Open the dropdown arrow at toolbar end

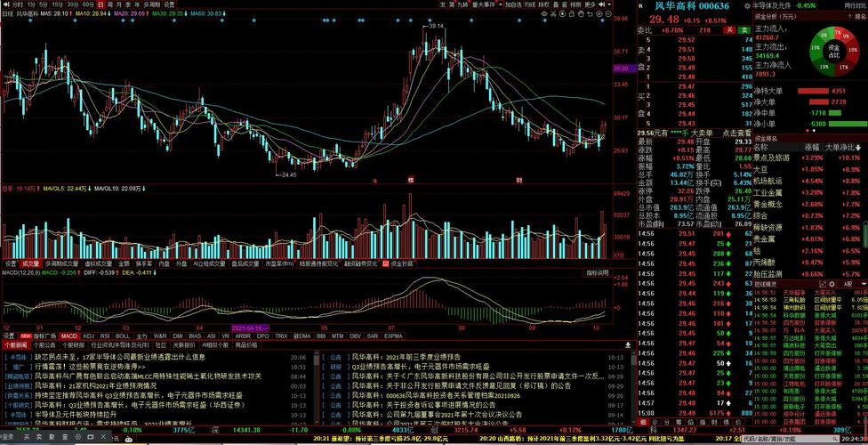(609, 4)
